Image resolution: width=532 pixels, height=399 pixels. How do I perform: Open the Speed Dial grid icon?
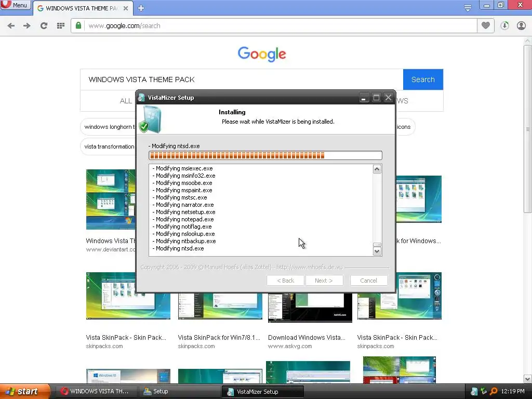point(61,26)
